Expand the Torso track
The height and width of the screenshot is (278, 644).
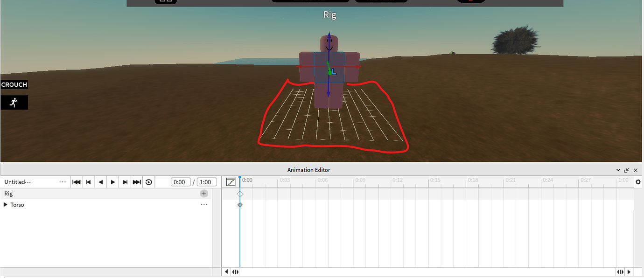[6, 205]
